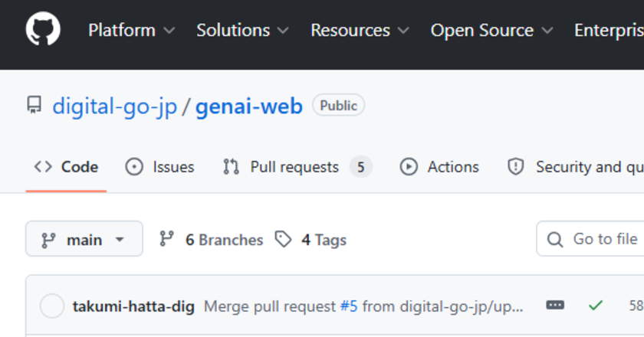Expand the Open Source menu
The height and width of the screenshot is (337, 644).
tap(491, 31)
